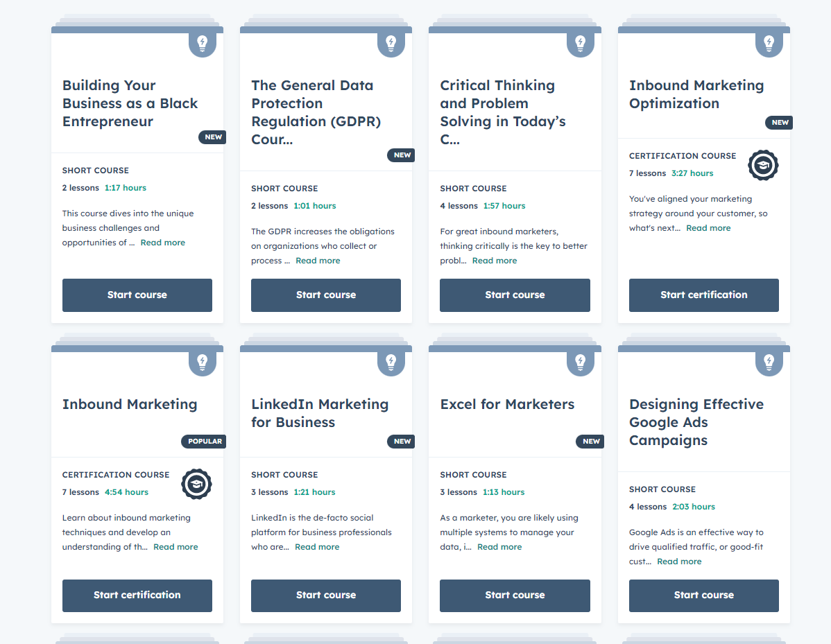Start certification for Inbound Marketing Optimization
Image resolution: width=831 pixels, height=644 pixels.
(x=703, y=295)
